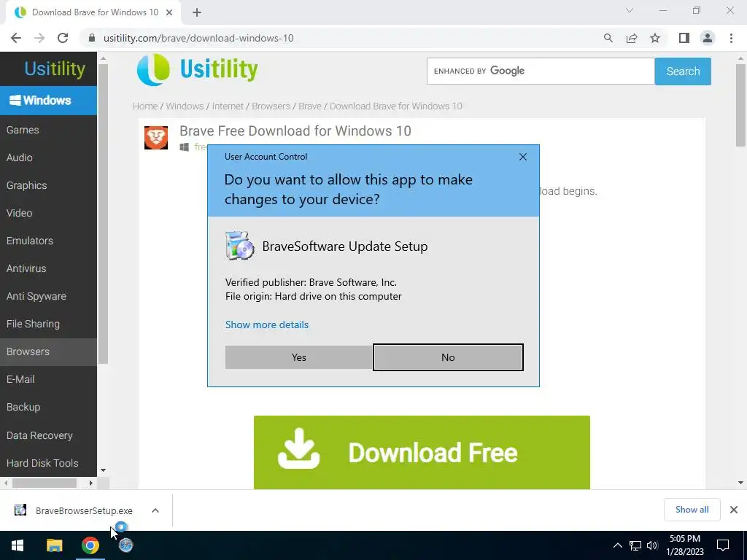Open Browsers breadcrumb link
Image resolution: width=747 pixels, height=560 pixels.
pos(271,106)
